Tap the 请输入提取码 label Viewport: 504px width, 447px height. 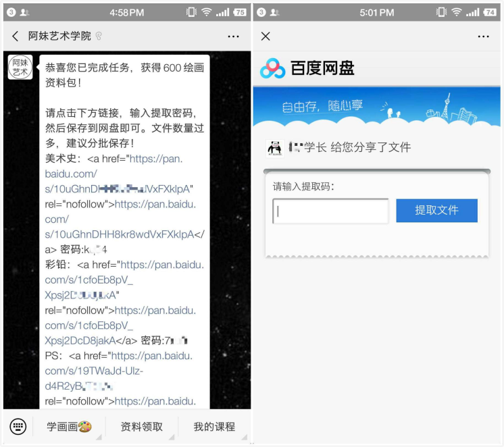click(x=303, y=186)
